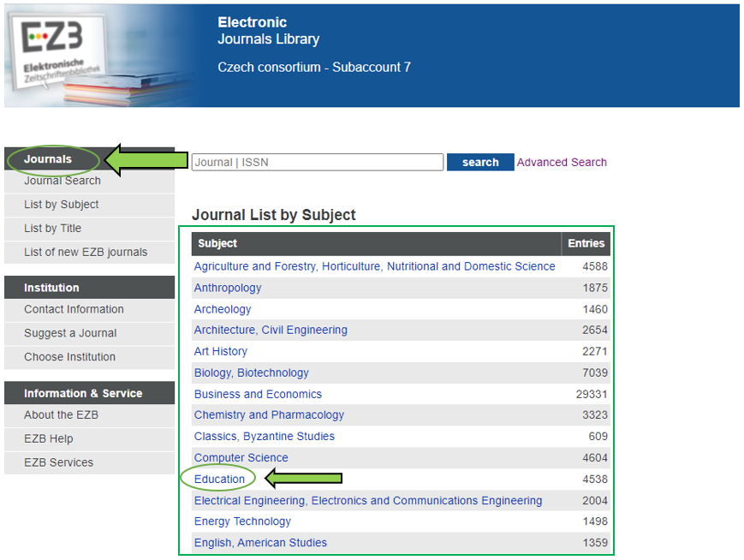Click entry count 7039 for Biology

(x=595, y=372)
